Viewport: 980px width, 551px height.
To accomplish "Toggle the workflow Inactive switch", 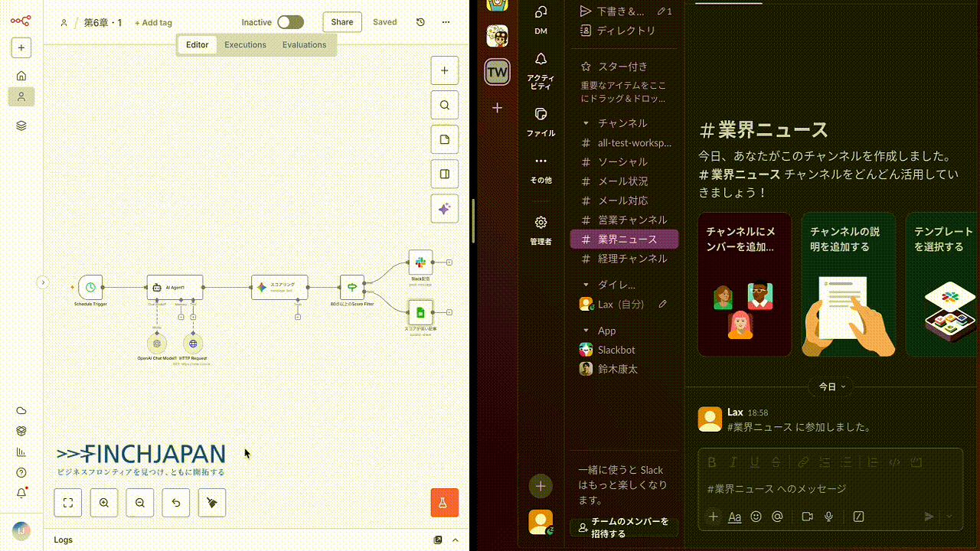I will click(290, 22).
